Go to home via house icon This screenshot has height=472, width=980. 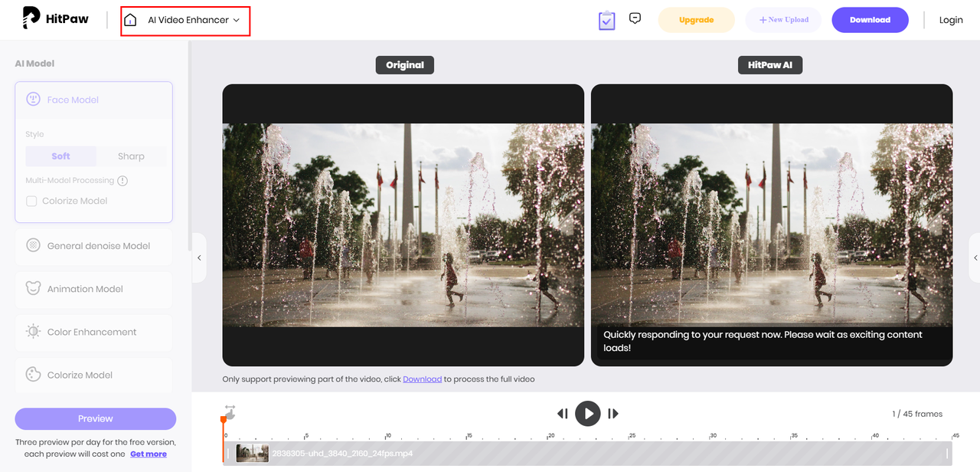pyautogui.click(x=130, y=20)
